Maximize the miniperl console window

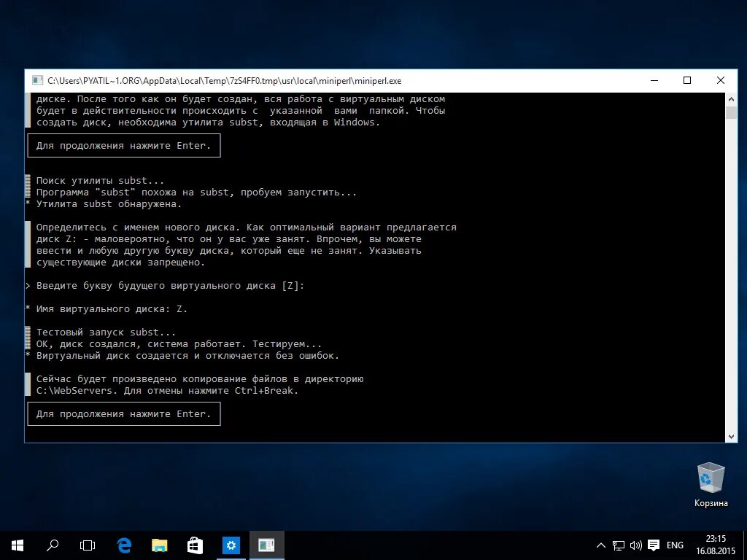(x=687, y=80)
